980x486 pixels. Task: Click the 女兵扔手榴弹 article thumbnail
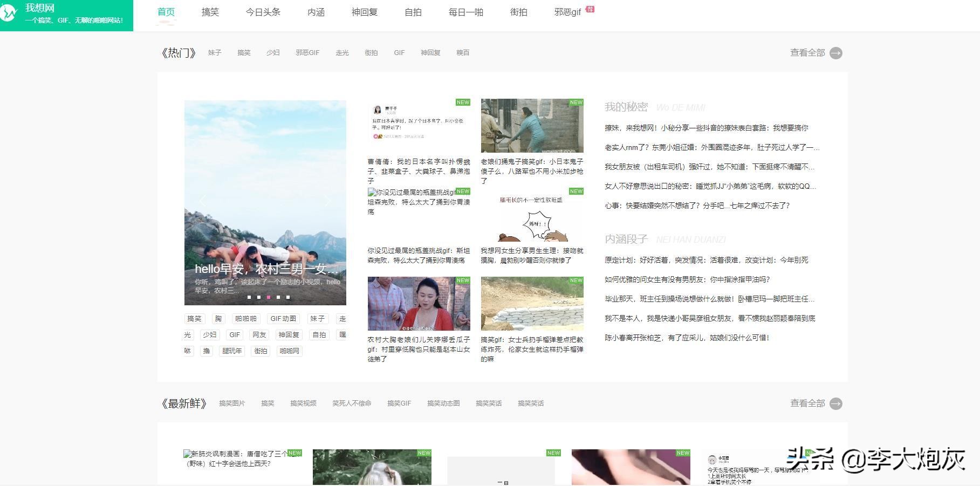tap(532, 304)
